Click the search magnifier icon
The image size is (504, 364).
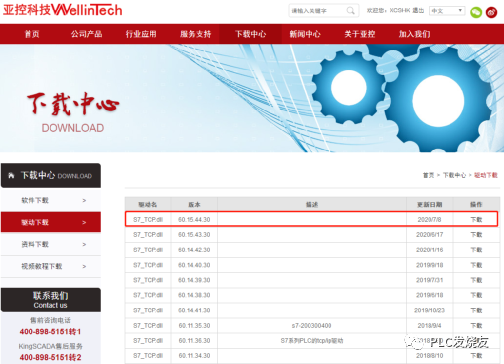(350, 11)
